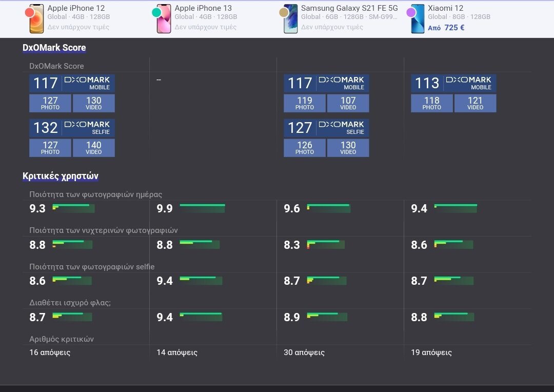
Task: Click iPhone 12 DxOMark Mobile badge showing 117
Action: tap(72, 83)
